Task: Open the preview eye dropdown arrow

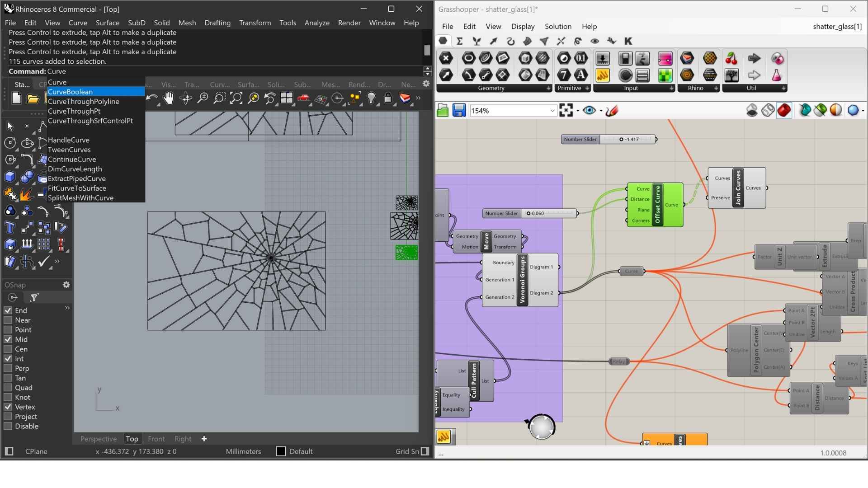Action: point(601,111)
